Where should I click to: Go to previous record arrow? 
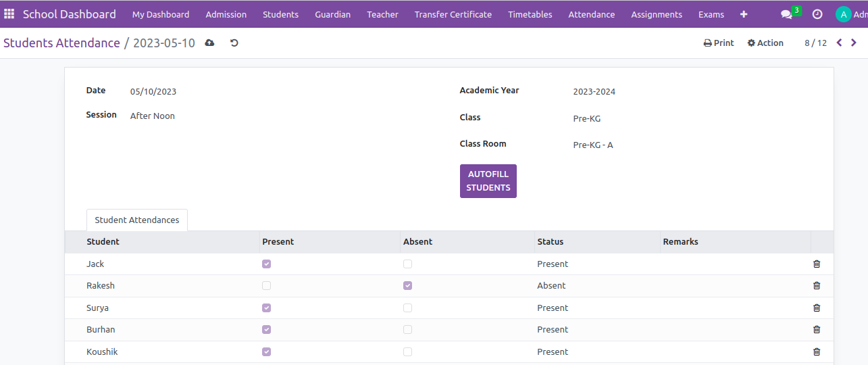click(x=839, y=43)
